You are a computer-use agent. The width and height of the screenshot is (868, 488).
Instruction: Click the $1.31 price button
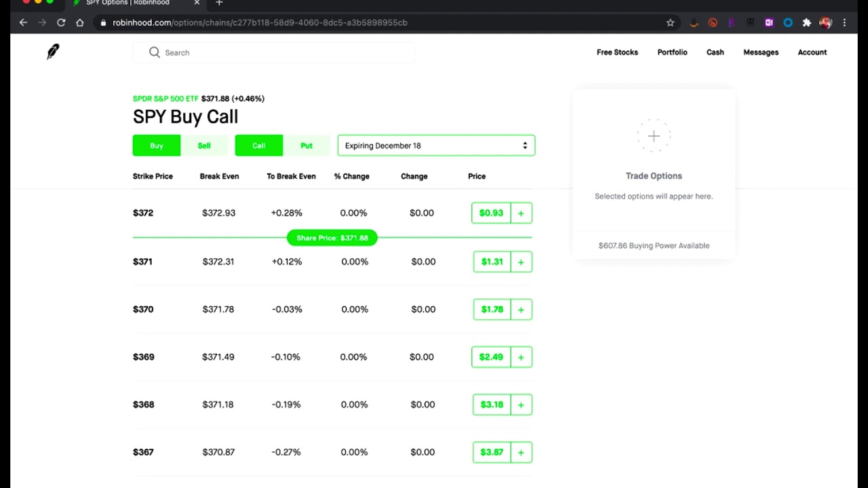(x=492, y=262)
